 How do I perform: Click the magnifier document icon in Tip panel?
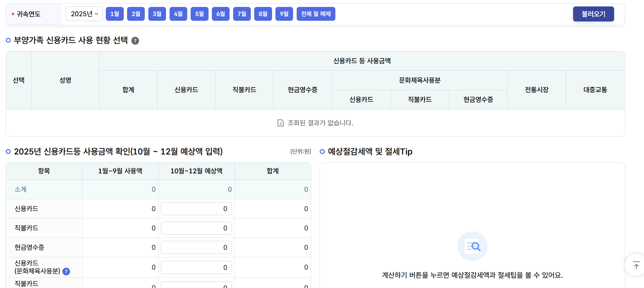(472, 246)
